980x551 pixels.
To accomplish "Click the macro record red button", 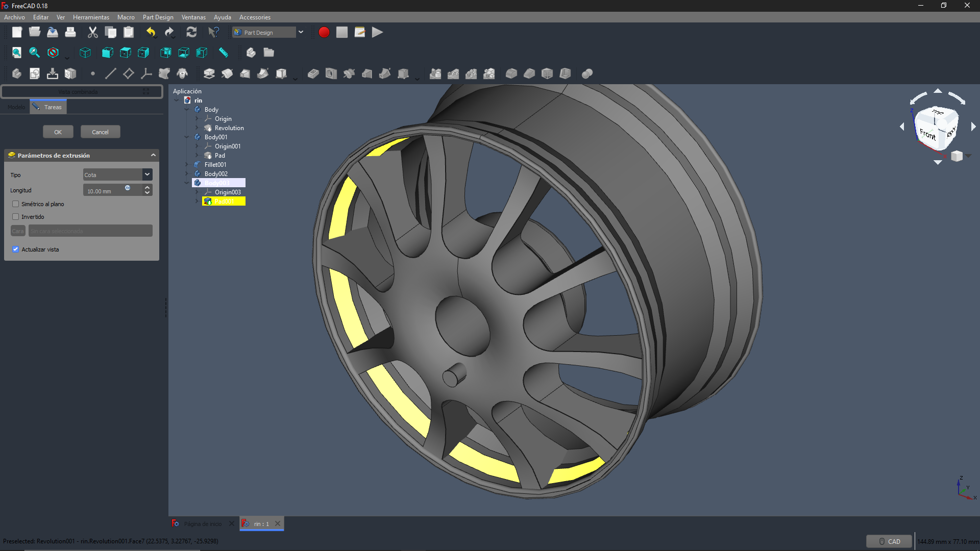I will [x=324, y=32].
